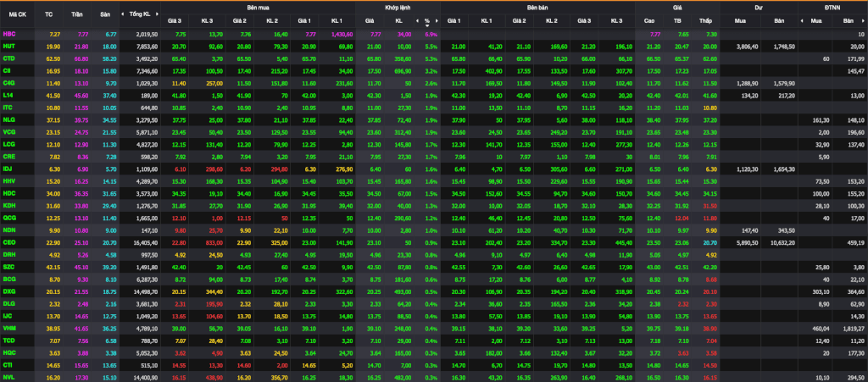Open stock code LCG

coord(8,144)
